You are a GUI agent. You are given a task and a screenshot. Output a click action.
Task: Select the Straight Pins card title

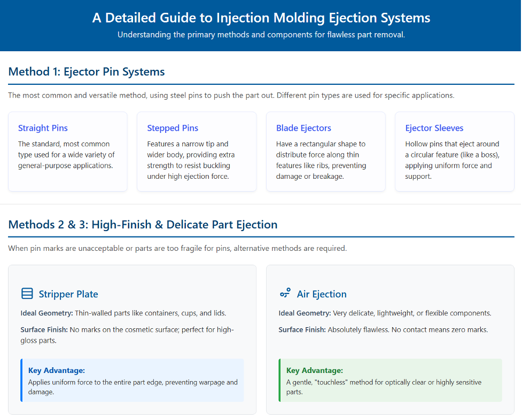tap(43, 128)
